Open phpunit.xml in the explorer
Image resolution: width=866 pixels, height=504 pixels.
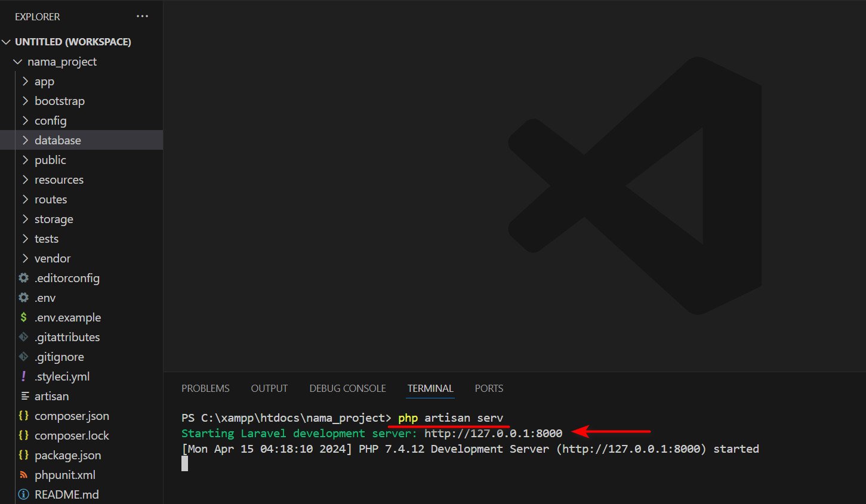65,475
